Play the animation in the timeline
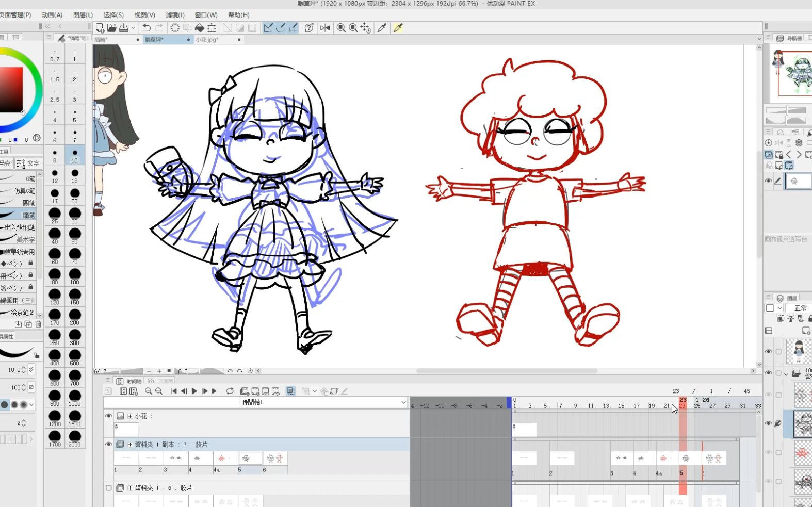Viewport: 812px width, 507px height. pyautogui.click(x=194, y=391)
